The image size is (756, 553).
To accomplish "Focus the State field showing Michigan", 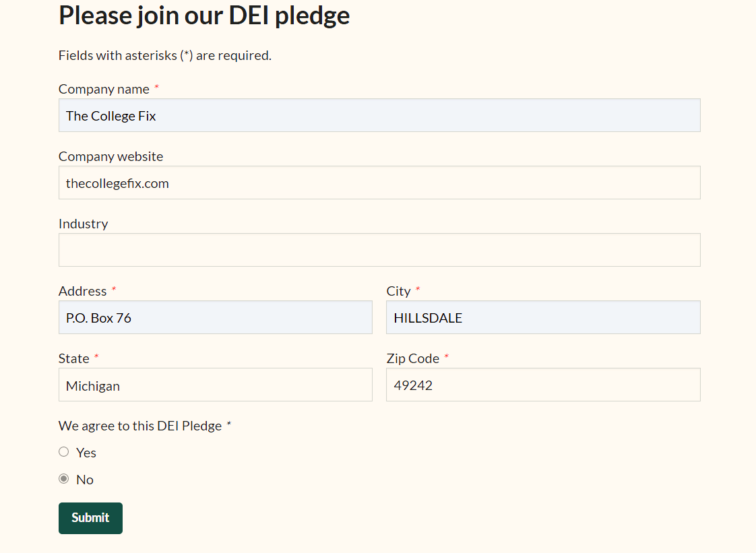I will 216,385.
